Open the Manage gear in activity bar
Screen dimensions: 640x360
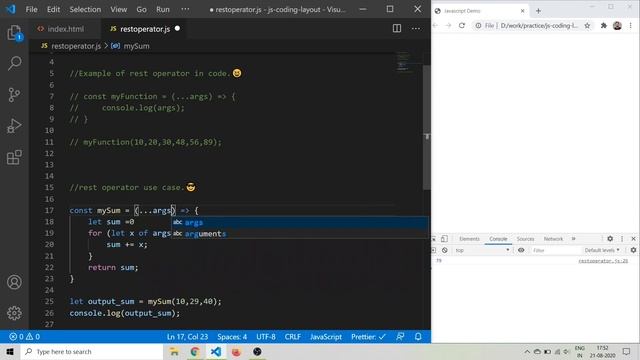pyautogui.click(x=14, y=313)
